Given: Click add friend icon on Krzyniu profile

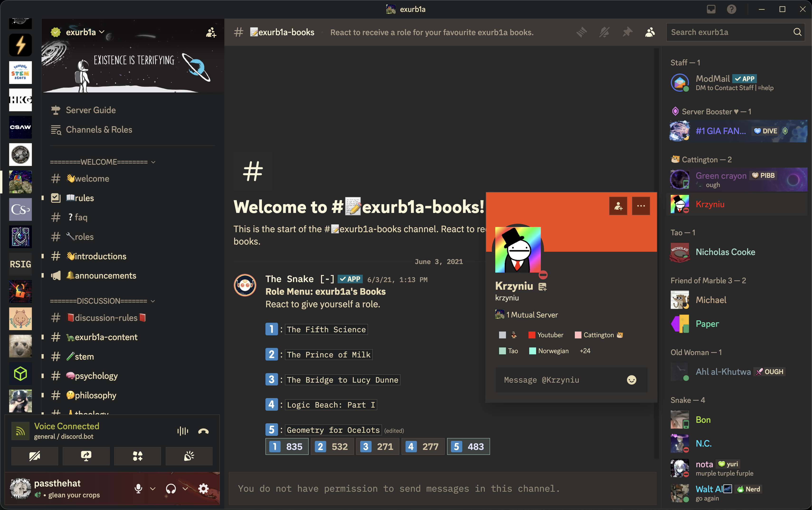Looking at the screenshot, I should coord(618,206).
